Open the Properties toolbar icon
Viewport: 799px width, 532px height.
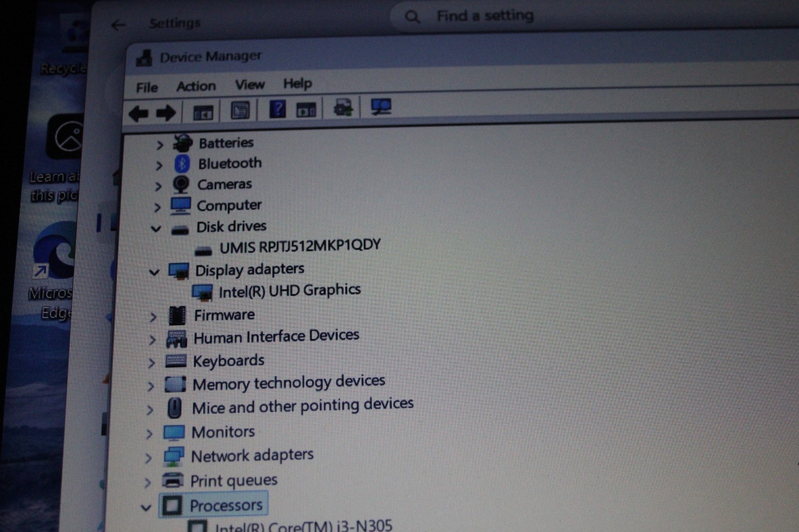coord(240,111)
